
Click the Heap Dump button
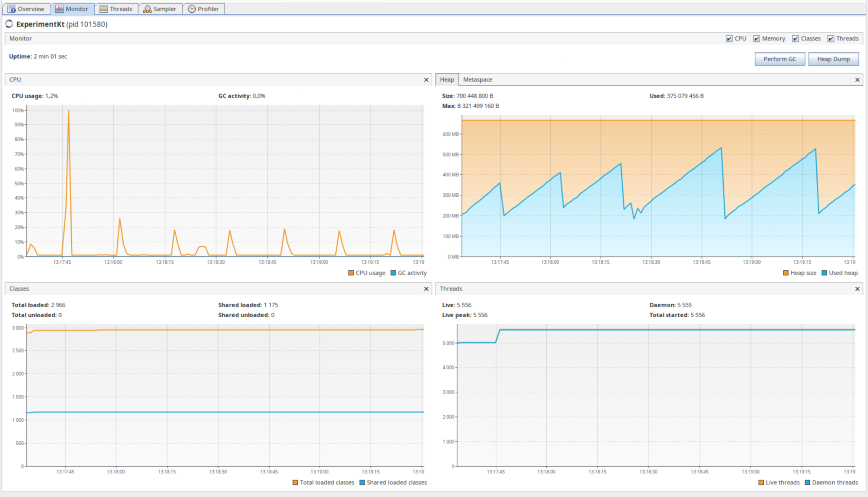tap(833, 59)
